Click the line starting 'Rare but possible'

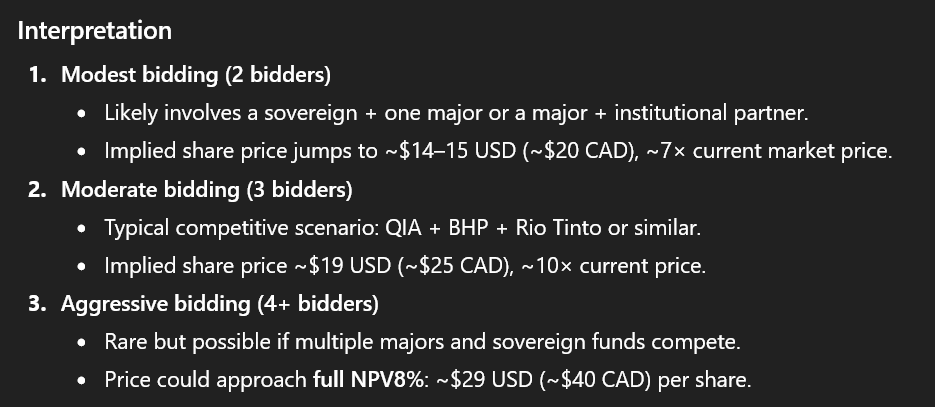[422, 342]
